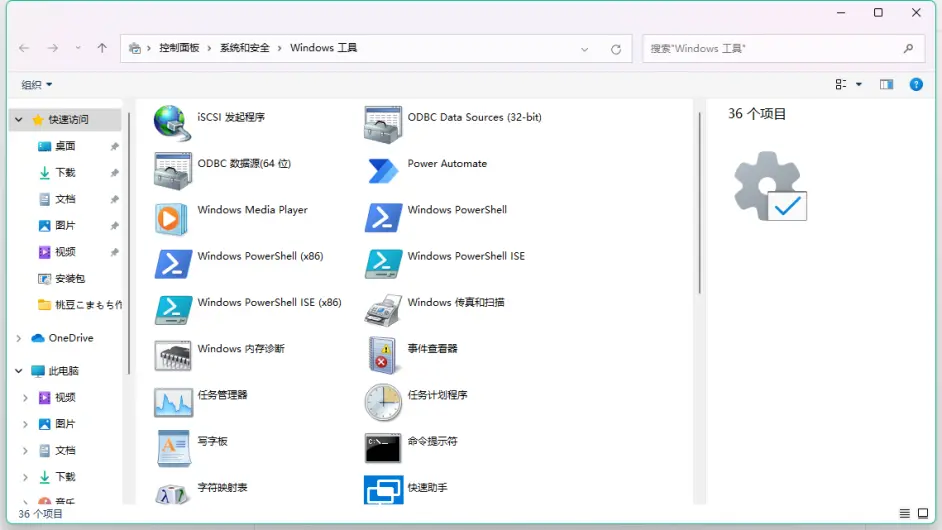The height and width of the screenshot is (530, 942).
Task: Go back with the left arrow
Action: [x=24, y=48]
